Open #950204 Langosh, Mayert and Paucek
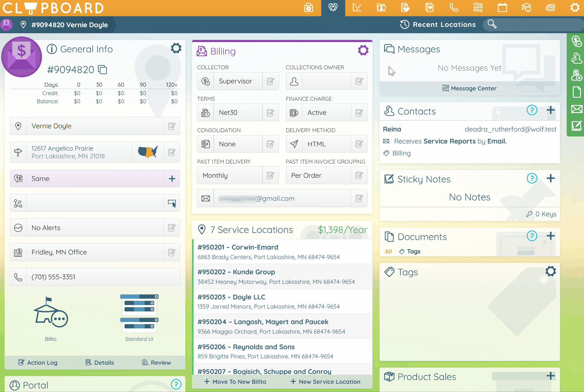584x392 pixels. point(282,326)
